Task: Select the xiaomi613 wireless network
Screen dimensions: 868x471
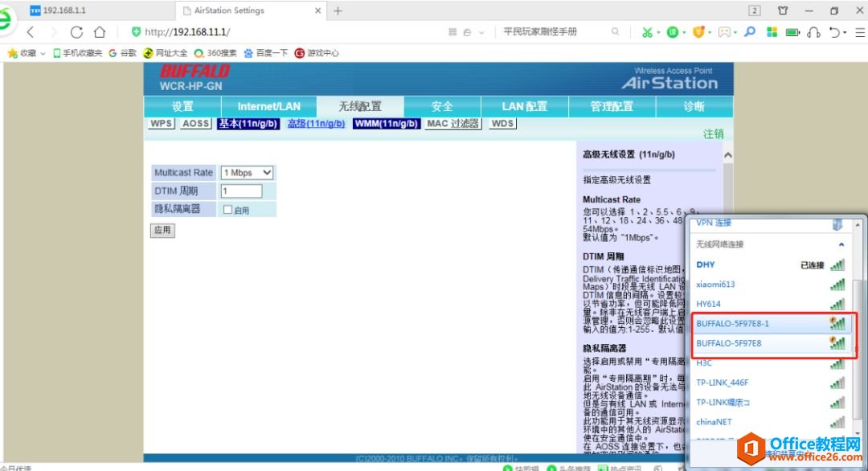Action: 771,285
